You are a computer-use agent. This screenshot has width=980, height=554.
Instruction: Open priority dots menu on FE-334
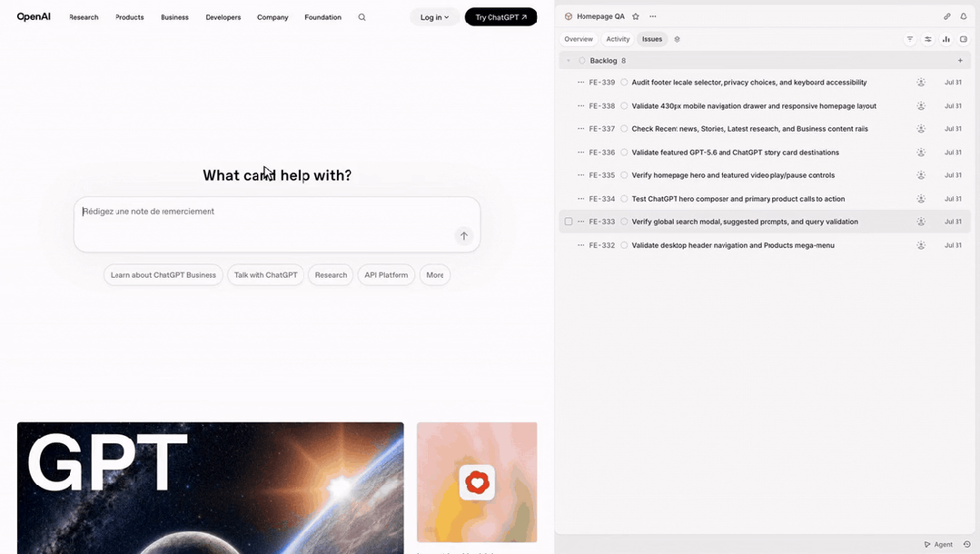click(580, 199)
